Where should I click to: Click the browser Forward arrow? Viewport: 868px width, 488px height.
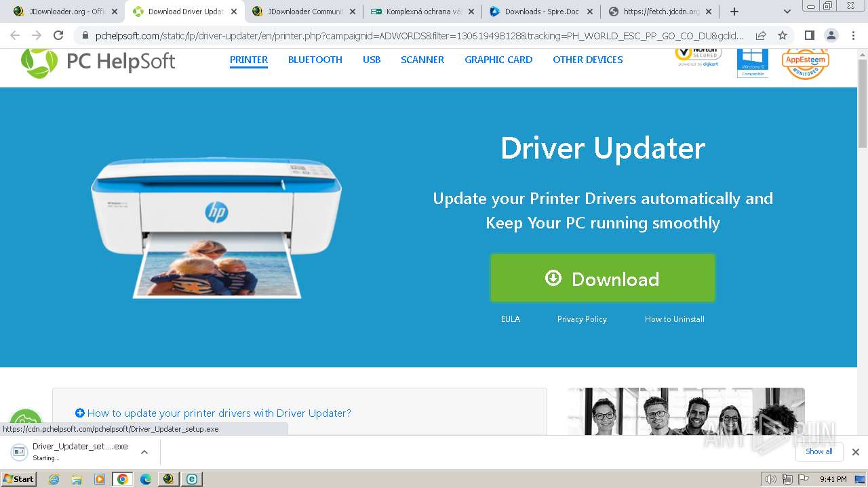(37, 35)
